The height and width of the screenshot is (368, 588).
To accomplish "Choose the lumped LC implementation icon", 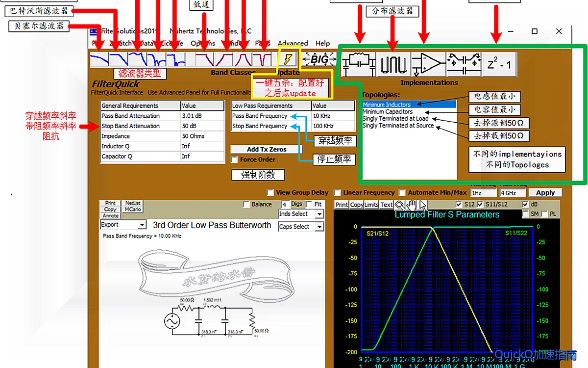I will click(359, 64).
